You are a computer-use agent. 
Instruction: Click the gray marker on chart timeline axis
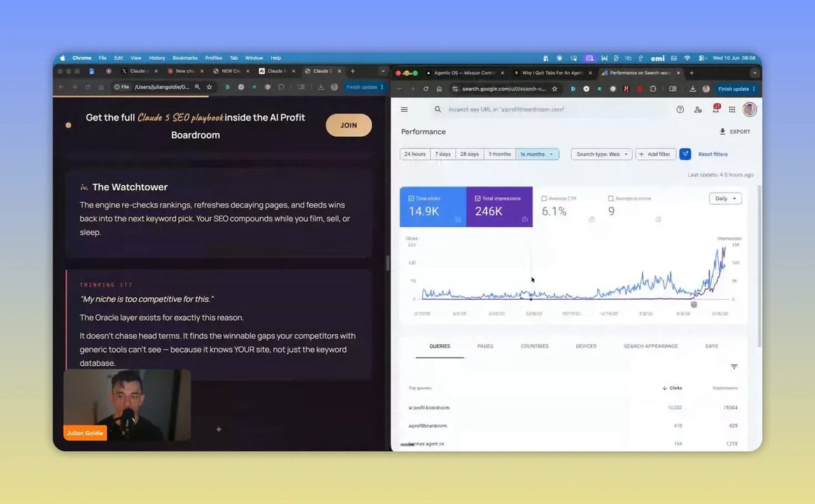694,304
